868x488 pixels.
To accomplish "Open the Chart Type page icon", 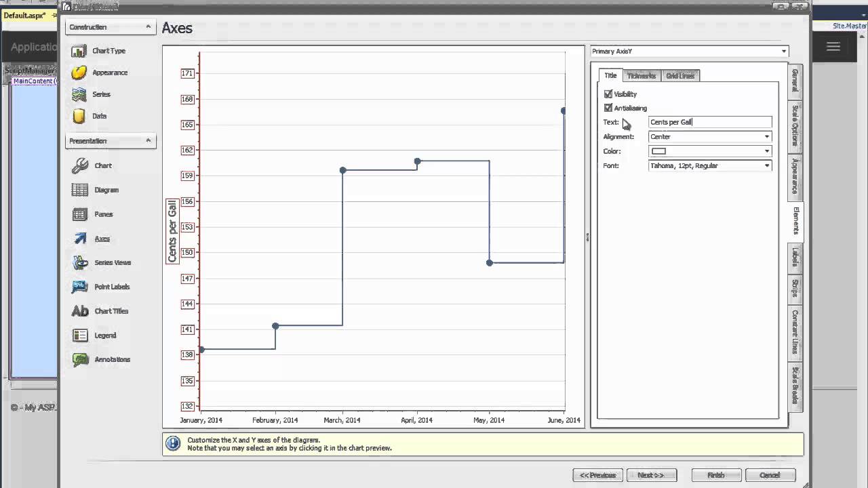I will (x=79, y=51).
